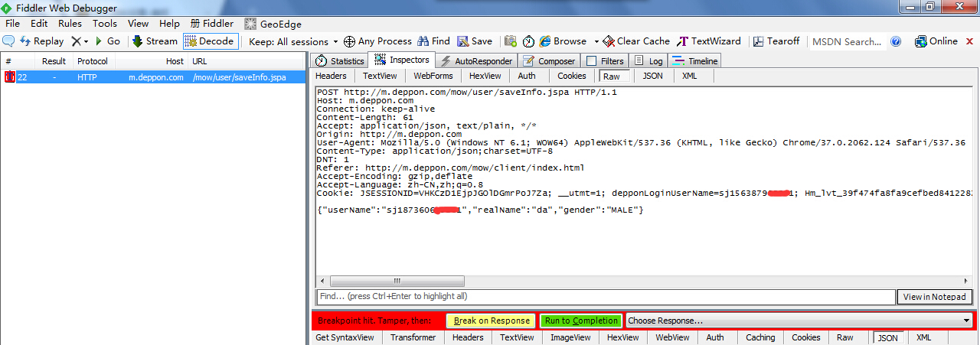Sort sessions by Result column
Screen dimensions: 980x345
point(54,61)
